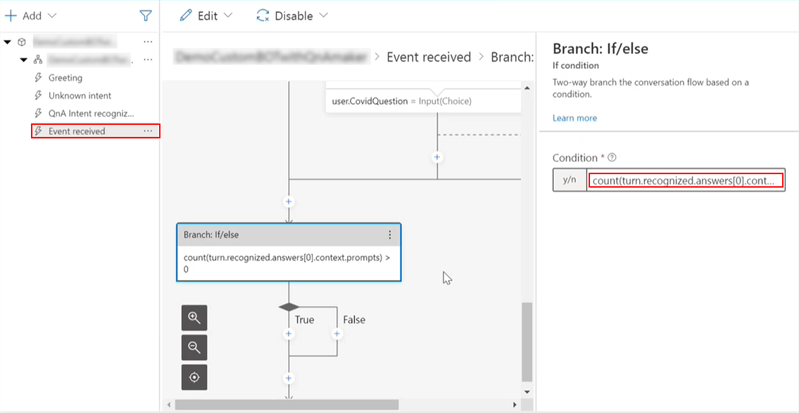Screen dimensions: 799x413
Task: Click the Condition expression input field
Action: pos(687,180)
